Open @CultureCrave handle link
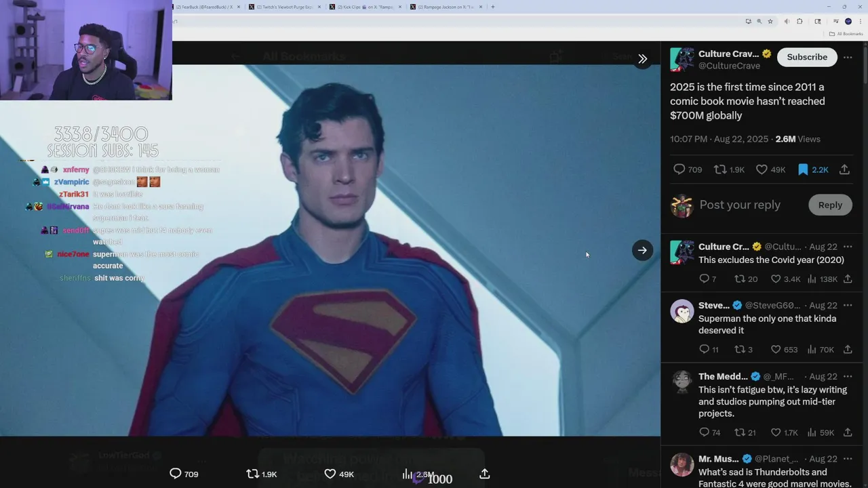The width and height of the screenshot is (868, 488). click(729, 66)
